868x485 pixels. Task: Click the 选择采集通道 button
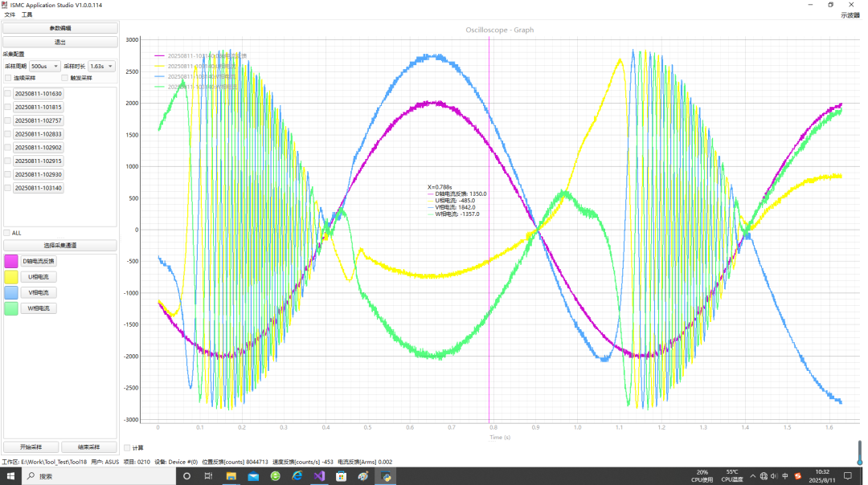(60, 245)
